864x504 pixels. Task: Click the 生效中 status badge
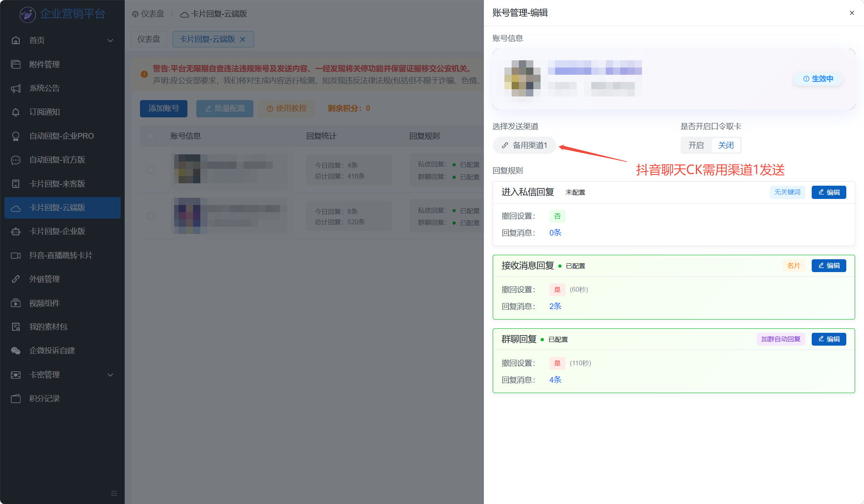click(x=818, y=79)
